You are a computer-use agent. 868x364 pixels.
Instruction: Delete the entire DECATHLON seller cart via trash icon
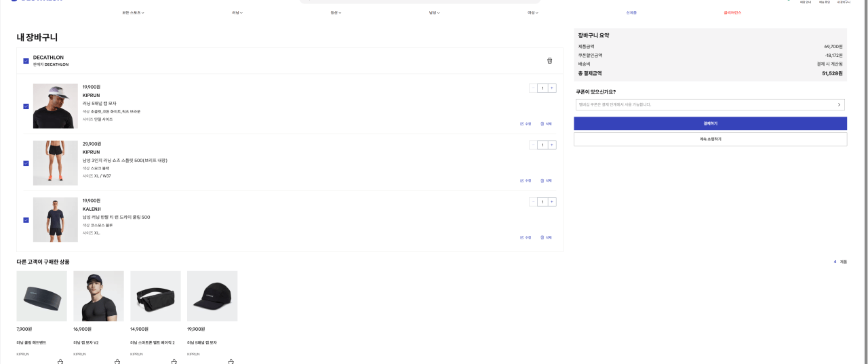coord(549,61)
